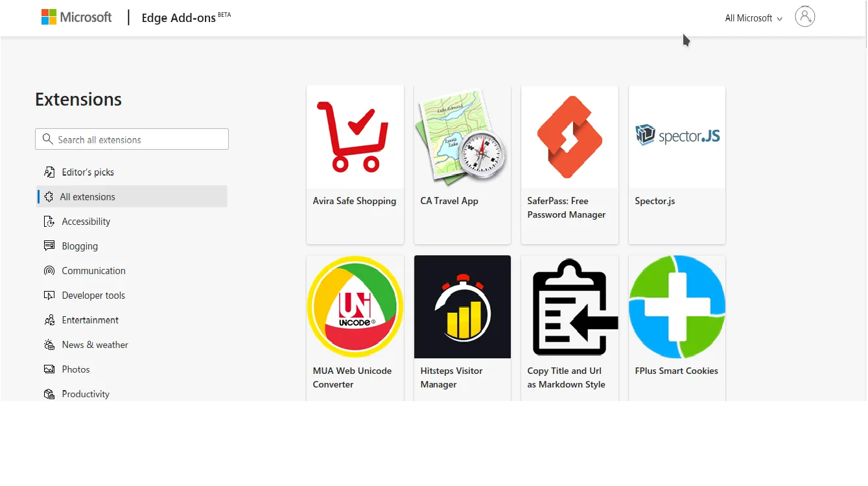Click the Editor's picks icon

point(49,172)
